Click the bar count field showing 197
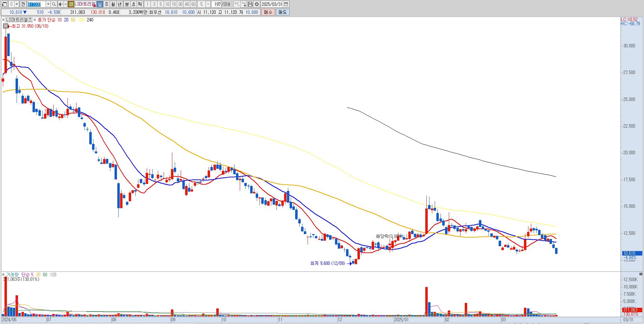This screenshot has height=324, width=644. [216, 4]
